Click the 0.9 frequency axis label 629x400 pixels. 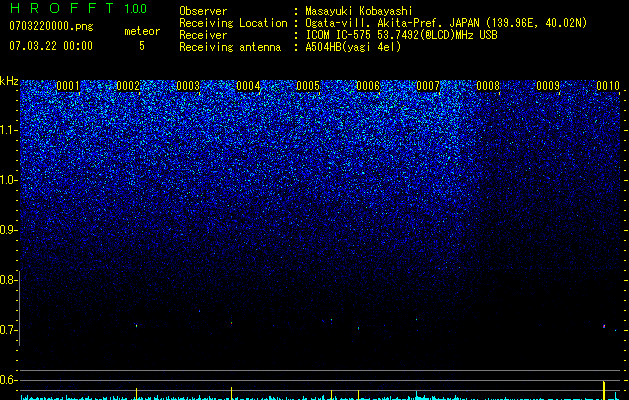tap(8, 230)
